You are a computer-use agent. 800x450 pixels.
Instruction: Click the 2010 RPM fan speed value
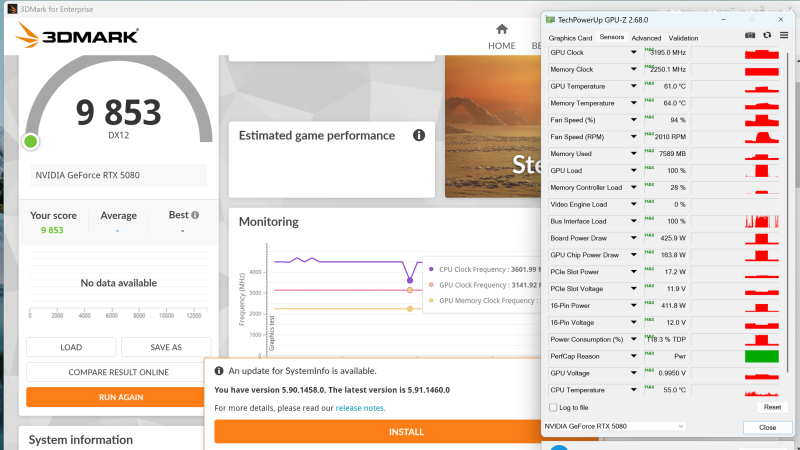[670, 137]
